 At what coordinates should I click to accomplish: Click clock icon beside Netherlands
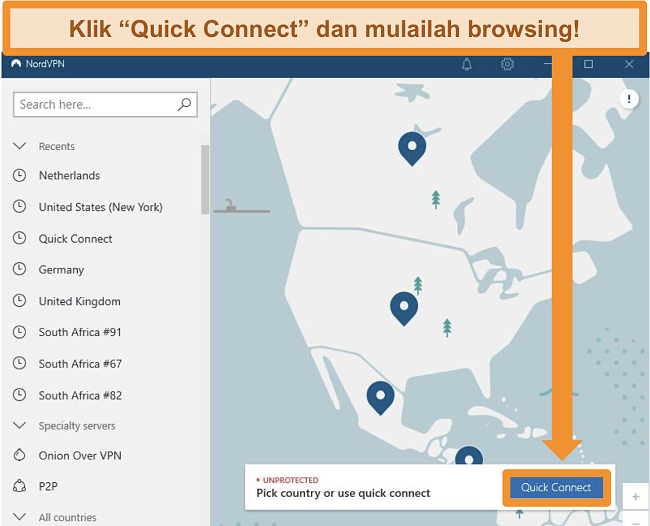(19, 175)
